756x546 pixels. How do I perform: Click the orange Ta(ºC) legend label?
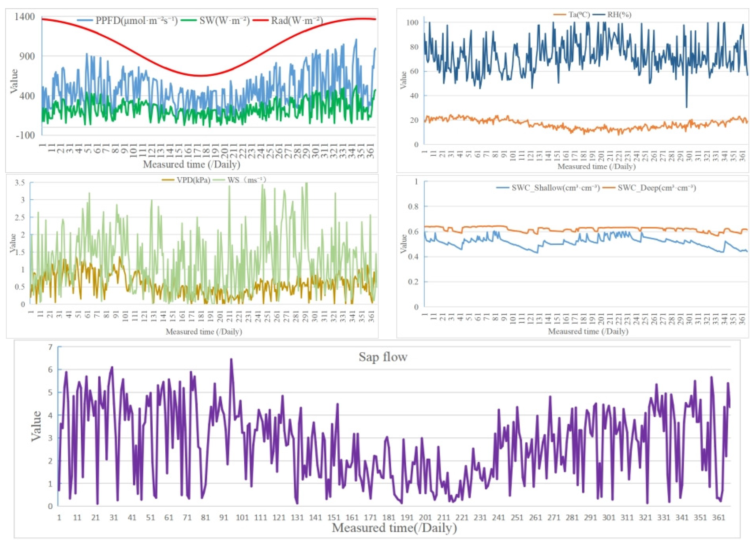coord(579,15)
